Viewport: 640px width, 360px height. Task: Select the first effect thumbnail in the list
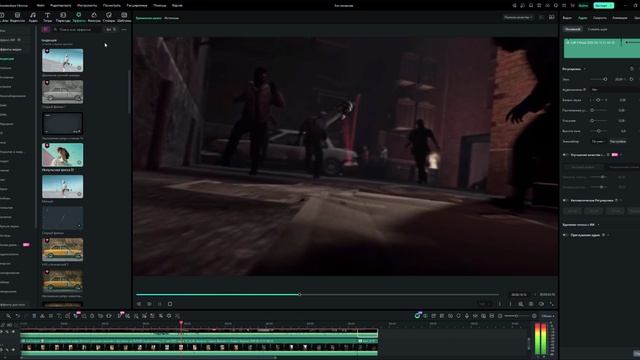pyautogui.click(x=62, y=60)
